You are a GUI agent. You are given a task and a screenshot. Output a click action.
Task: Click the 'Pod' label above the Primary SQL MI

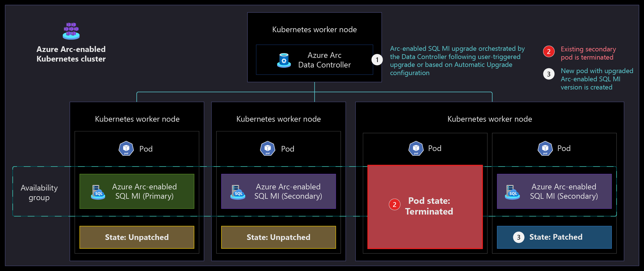point(146,149)
